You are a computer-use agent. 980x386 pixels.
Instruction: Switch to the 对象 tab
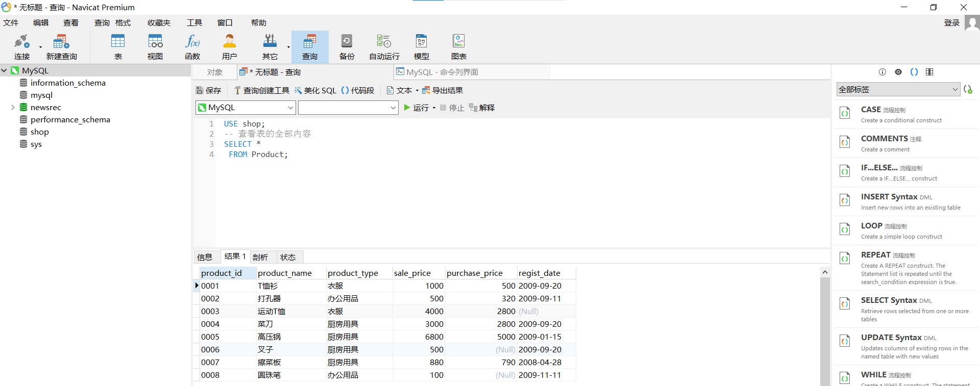click(x=215, y=72)
